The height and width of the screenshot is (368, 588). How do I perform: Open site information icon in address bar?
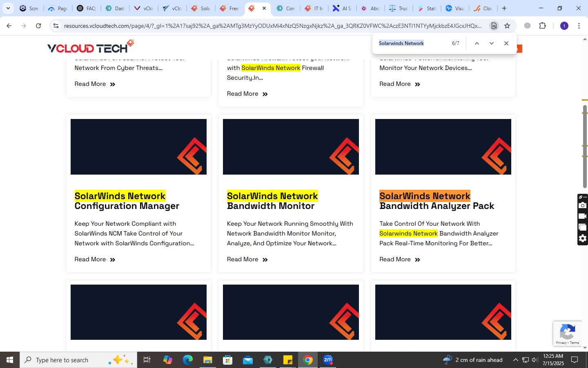tap(56, 26)
